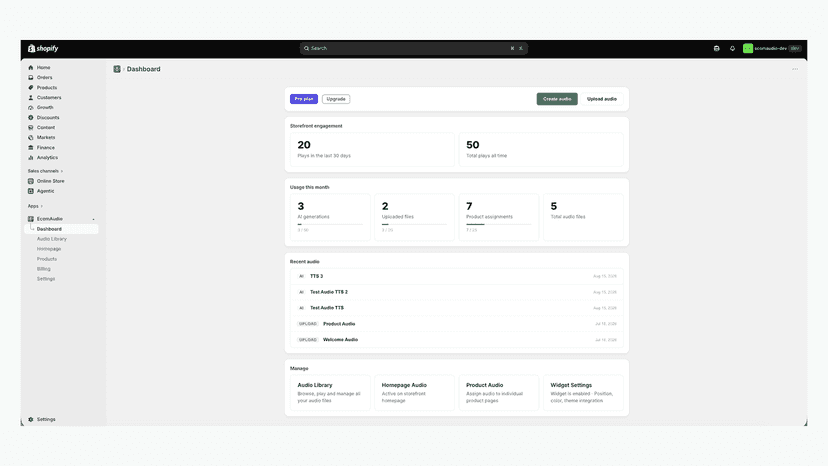Open the Product Audio manage card
Screen dimensions: 828x466
[x=499, y=393]
